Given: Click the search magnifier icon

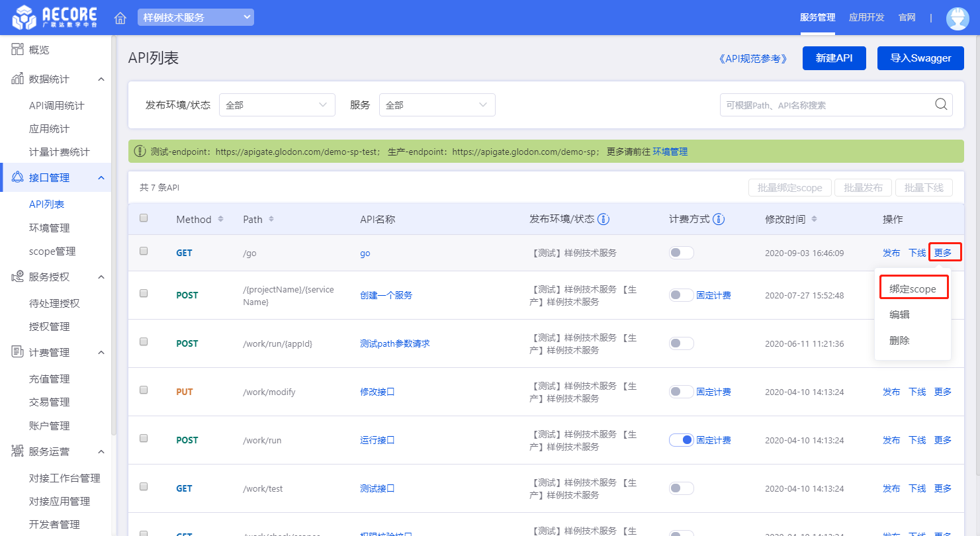Looking at the screenshot, I should click(940, 105).
